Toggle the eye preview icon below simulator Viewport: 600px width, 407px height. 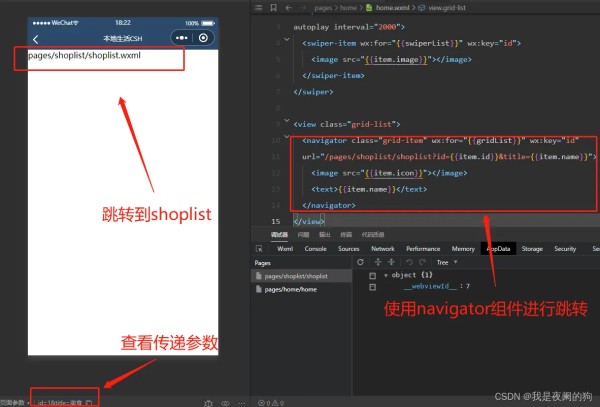225,403
